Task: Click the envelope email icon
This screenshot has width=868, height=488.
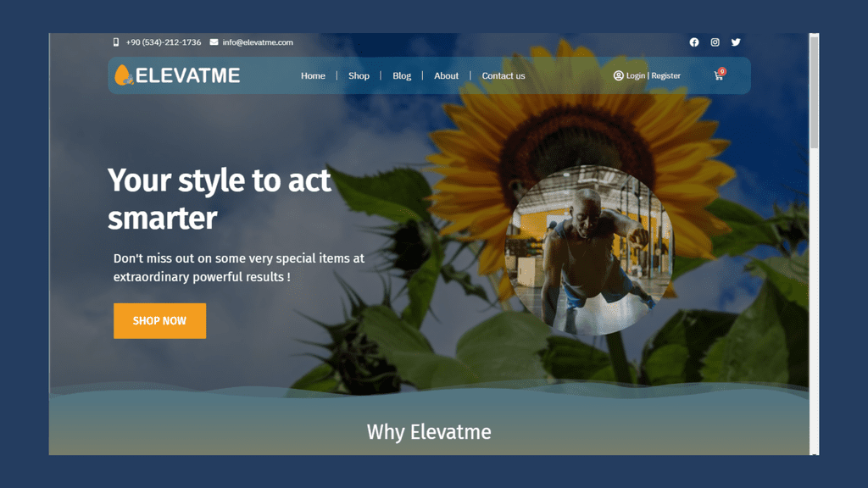Action: pos(214,42)
